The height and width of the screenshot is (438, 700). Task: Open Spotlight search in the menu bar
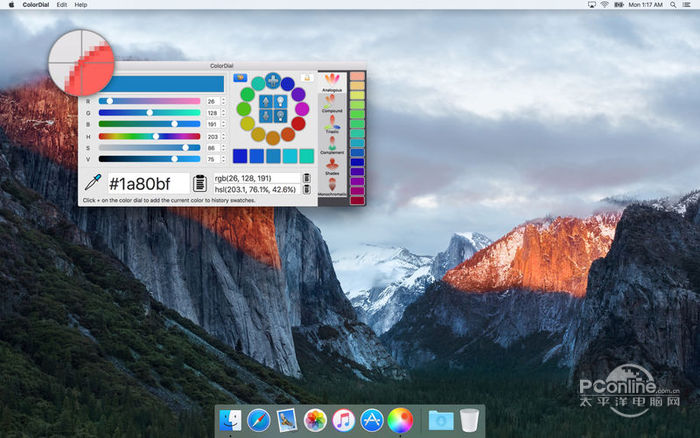pyautogui.click(x=673, y=4)
